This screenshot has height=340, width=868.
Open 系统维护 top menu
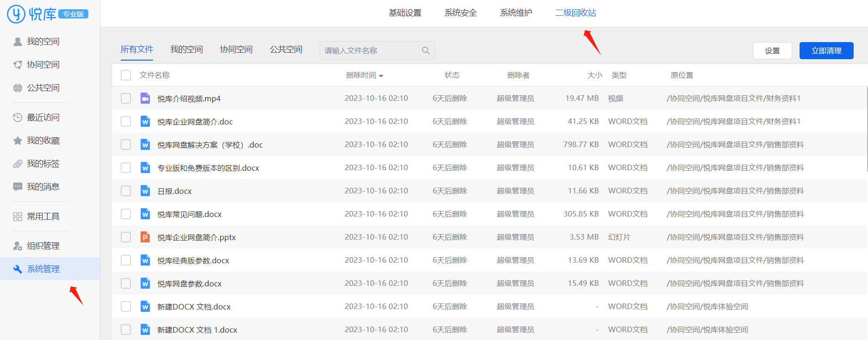(516, 13)
